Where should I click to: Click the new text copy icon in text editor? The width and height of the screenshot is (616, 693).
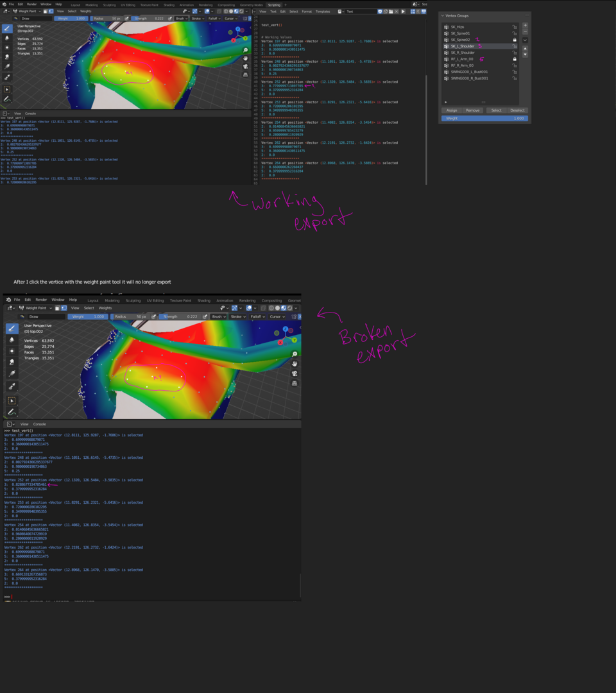pyautogui.click(x=386, y=12)
